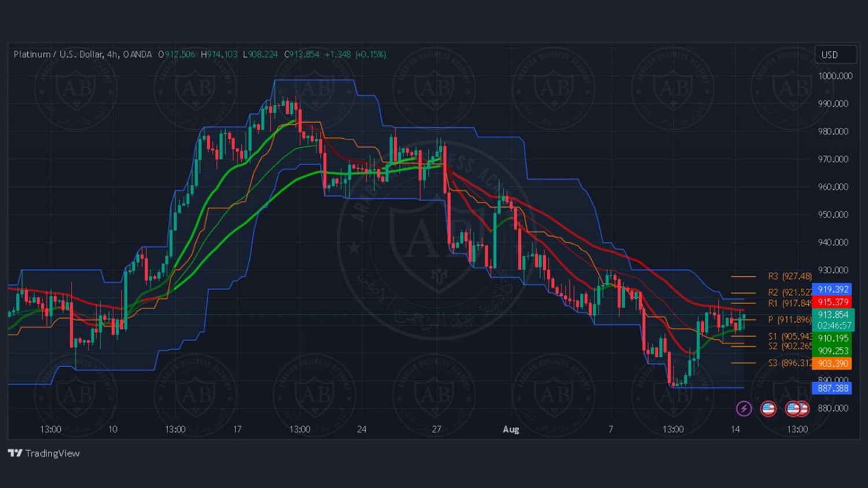Click the 17 date on time axis
Viewport: 868px width, 488px height.
tap(237, 429)
